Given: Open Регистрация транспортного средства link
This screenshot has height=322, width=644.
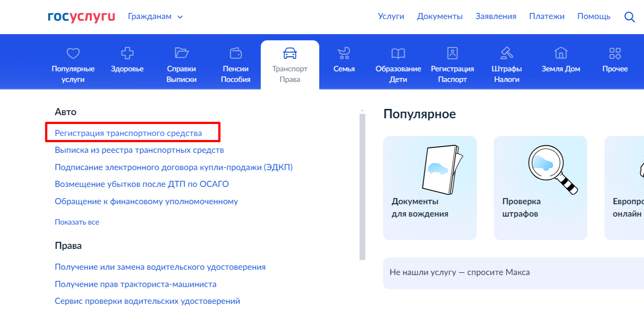Looking at the screenshot, I should 128,133.
